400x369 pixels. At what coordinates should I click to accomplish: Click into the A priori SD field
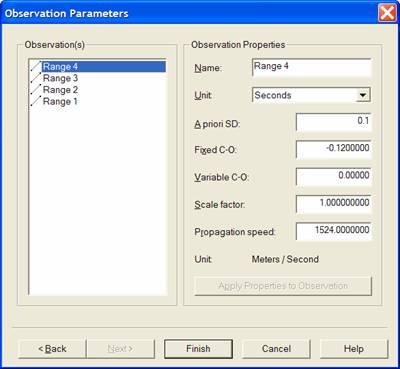coord(333,122)
